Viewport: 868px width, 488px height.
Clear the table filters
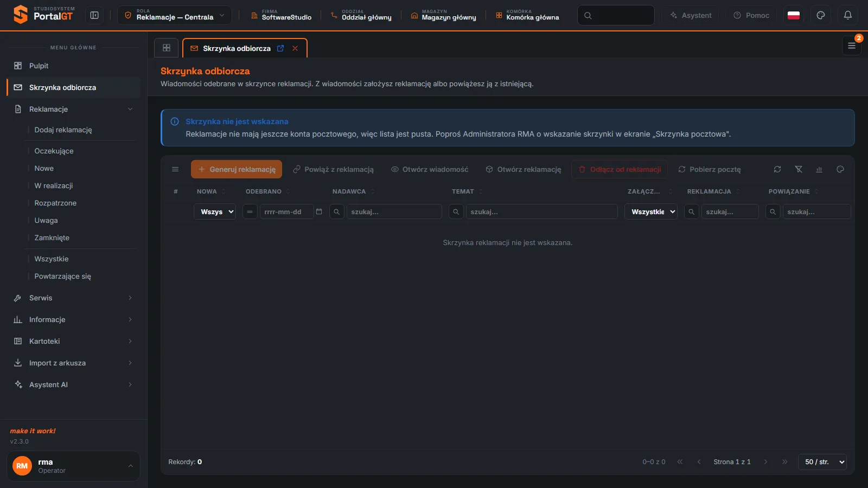[x=799, y=169]
